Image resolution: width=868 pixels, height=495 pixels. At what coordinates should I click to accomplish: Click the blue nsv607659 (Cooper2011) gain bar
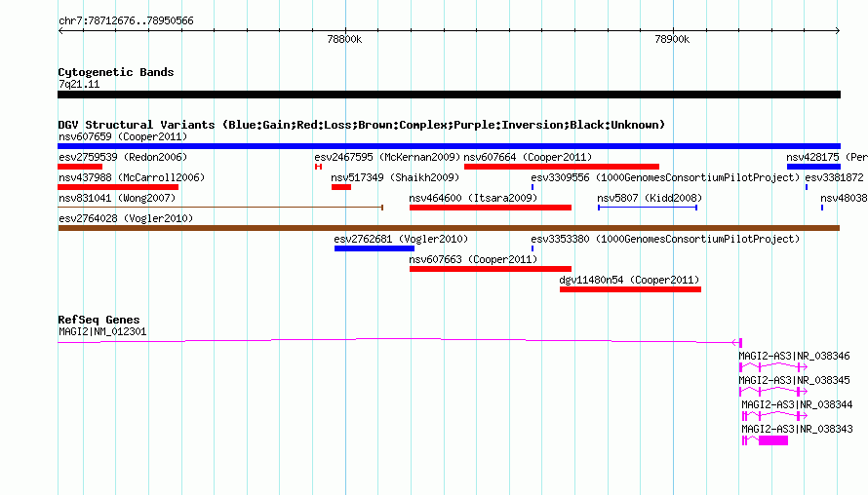click(449, 146)
